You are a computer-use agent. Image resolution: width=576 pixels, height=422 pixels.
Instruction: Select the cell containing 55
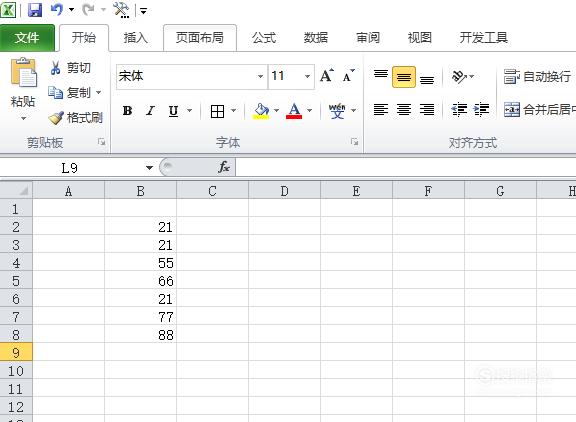click(140, 263)
